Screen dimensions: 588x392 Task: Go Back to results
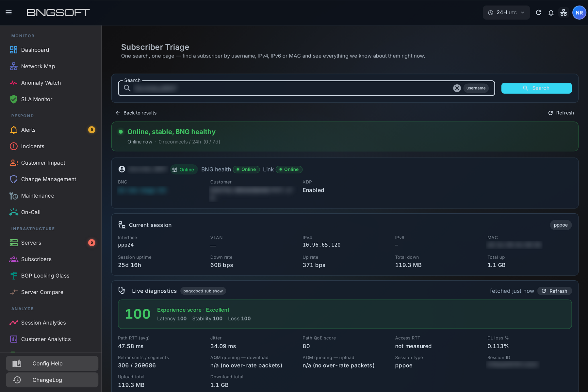pos(136,113)
